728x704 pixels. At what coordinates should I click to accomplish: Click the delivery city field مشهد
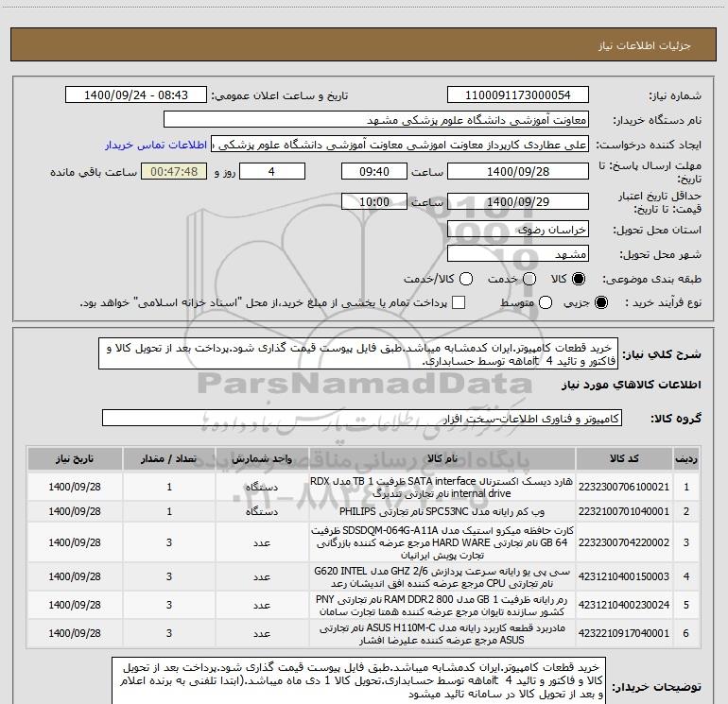[518, 254]
